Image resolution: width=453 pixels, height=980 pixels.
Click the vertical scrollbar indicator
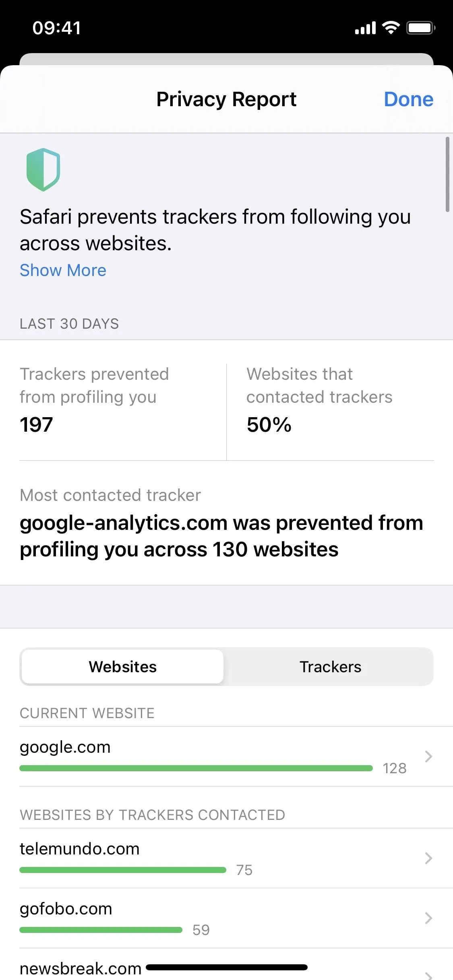(447, 174)
